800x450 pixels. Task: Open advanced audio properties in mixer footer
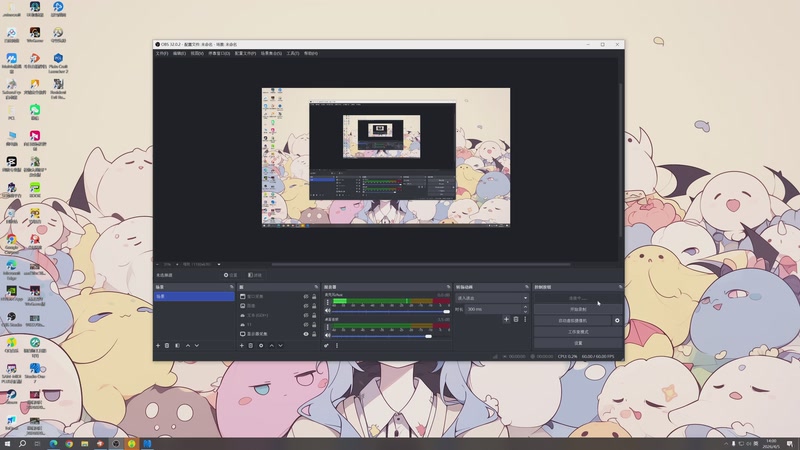(327, 345)
